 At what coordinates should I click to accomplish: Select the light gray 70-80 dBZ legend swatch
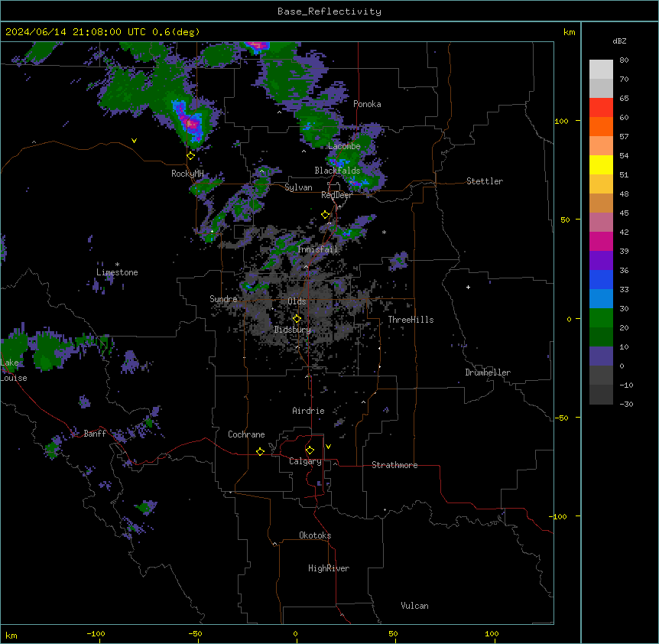click(x=601, y=69)
